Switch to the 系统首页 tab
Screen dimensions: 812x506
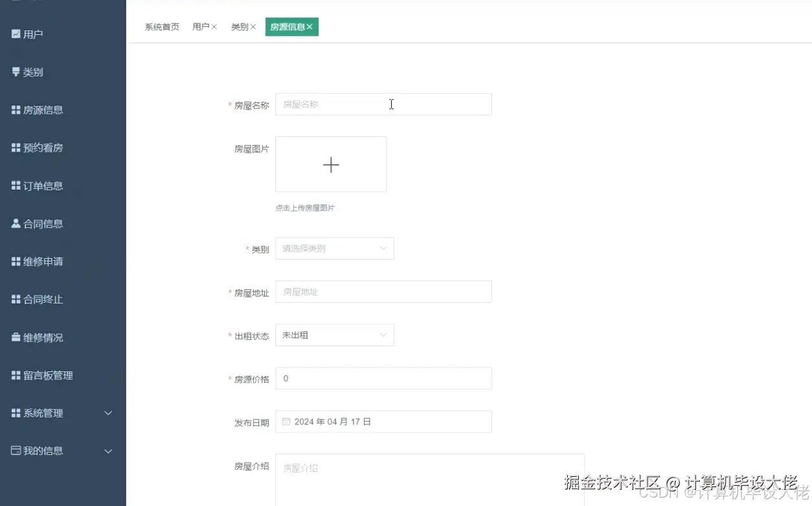pyautogui.click(x=161, y=27)
